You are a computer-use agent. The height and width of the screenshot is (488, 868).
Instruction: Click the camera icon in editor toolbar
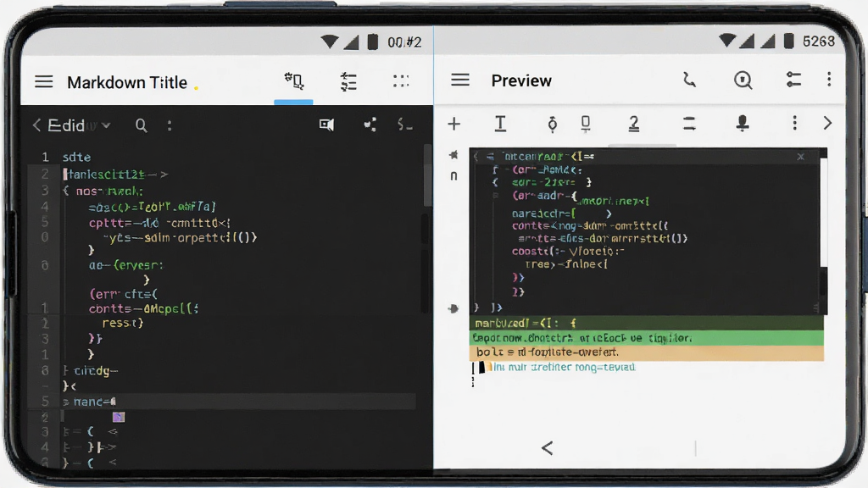click(326, 125)
